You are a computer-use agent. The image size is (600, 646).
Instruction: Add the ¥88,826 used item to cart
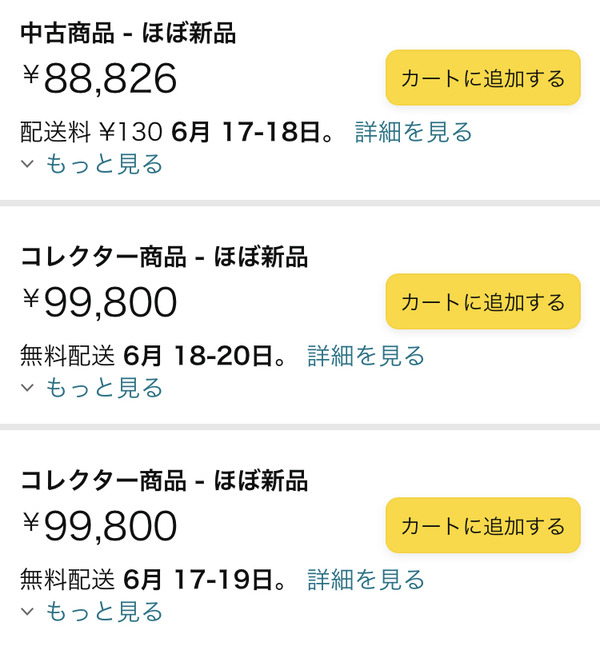coord(483,77)
